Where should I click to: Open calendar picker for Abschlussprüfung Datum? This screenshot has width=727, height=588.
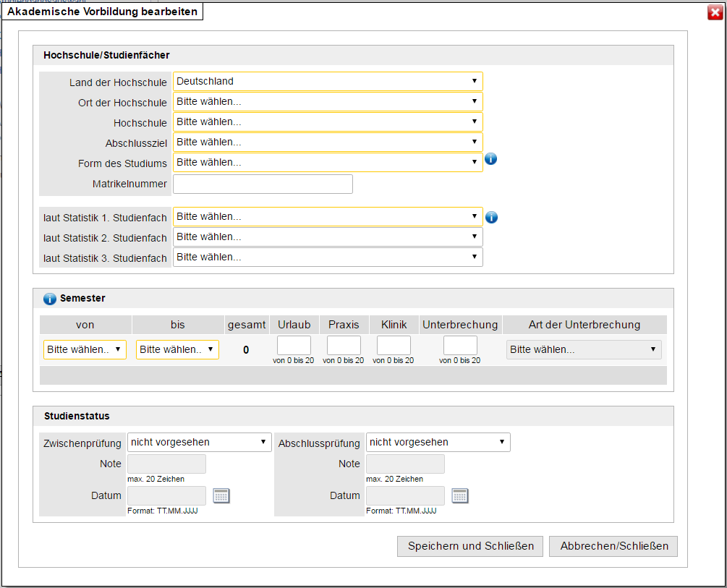coord(460,495)
